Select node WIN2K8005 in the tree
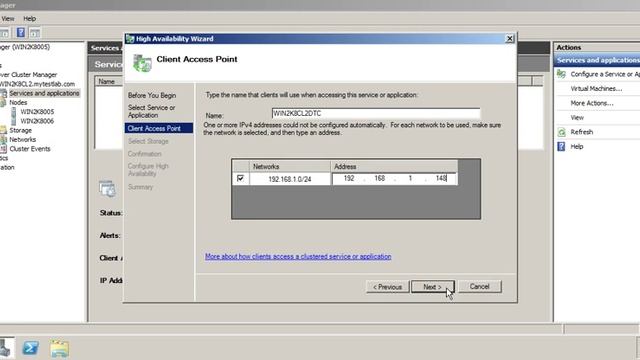Image resolution: width=640 pixels, height=360 pixels. (37, 111)
